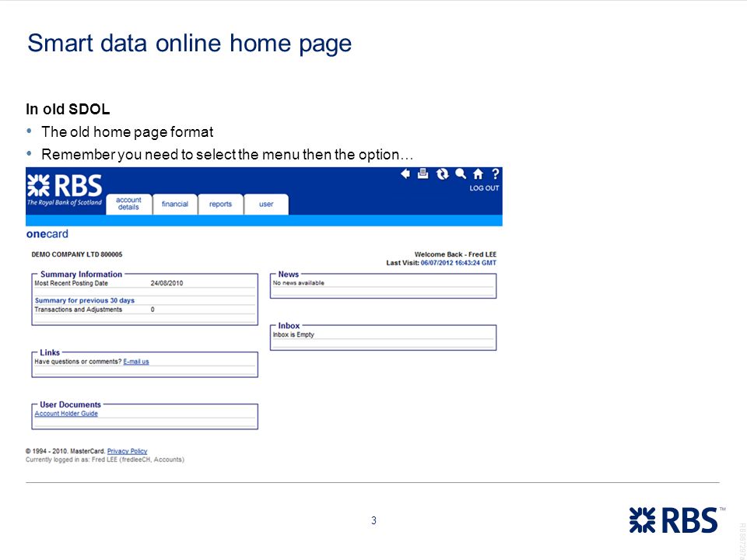
Task: Click 'Transactions and Adjustments' row
Action: click(x=145, y=310)
